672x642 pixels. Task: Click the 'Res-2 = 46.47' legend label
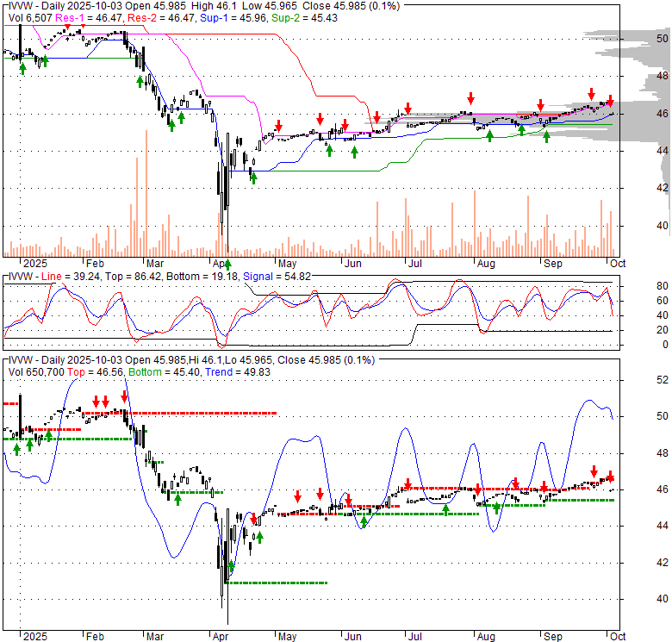[161, 18]
